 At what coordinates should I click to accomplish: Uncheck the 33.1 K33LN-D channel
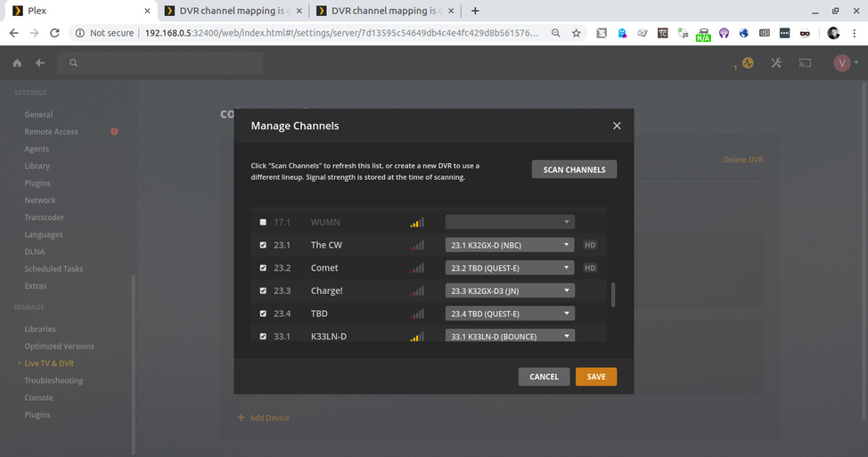coord(263,337)
